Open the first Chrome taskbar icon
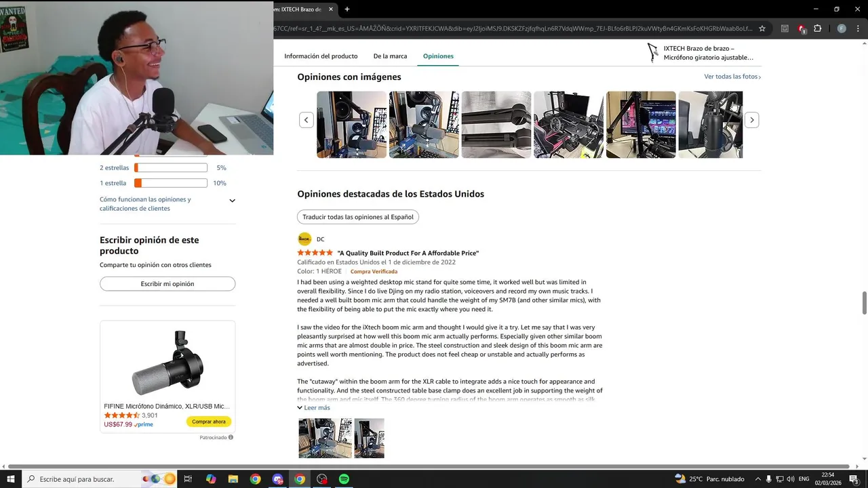Viewport: 868px width, 488px height. [x=255, y=479]
